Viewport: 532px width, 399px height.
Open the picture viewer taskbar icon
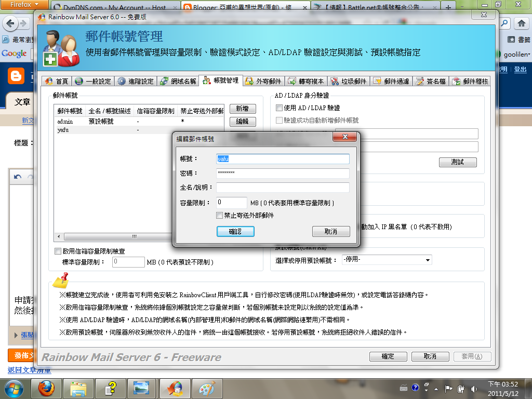point(141,389)
